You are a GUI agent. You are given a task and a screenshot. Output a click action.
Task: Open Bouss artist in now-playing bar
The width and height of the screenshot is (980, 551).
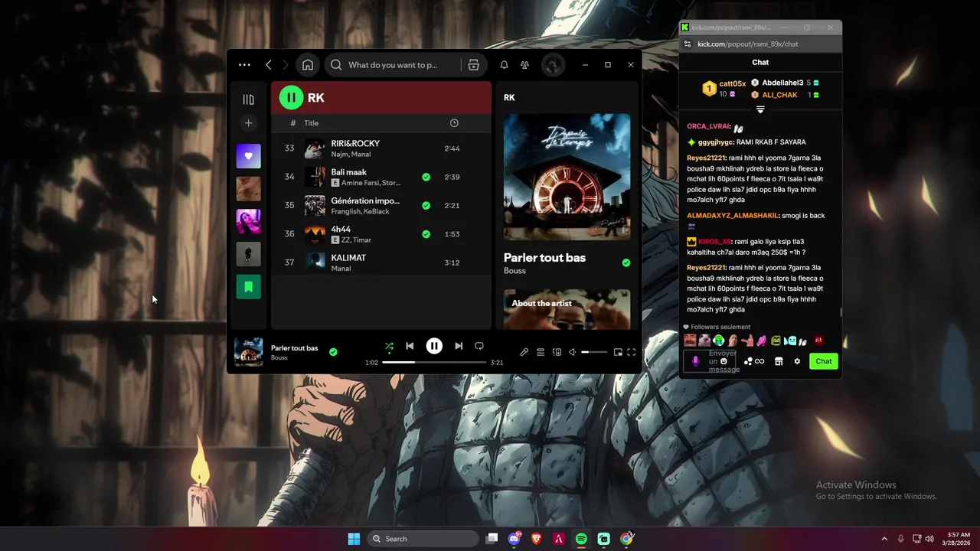(279, 357)
